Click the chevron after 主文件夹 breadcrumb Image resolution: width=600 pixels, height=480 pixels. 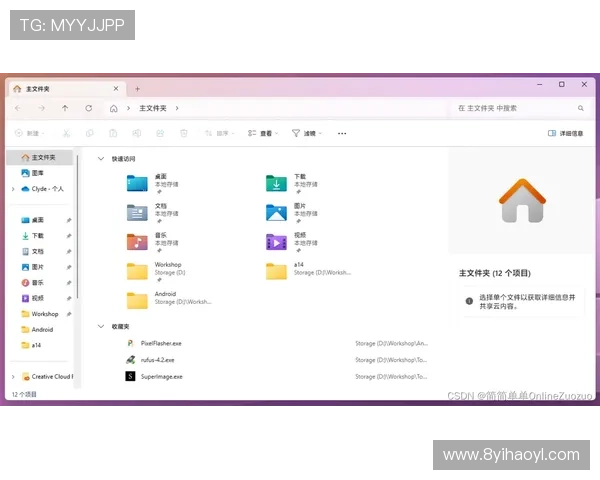(x=177, y=108)
